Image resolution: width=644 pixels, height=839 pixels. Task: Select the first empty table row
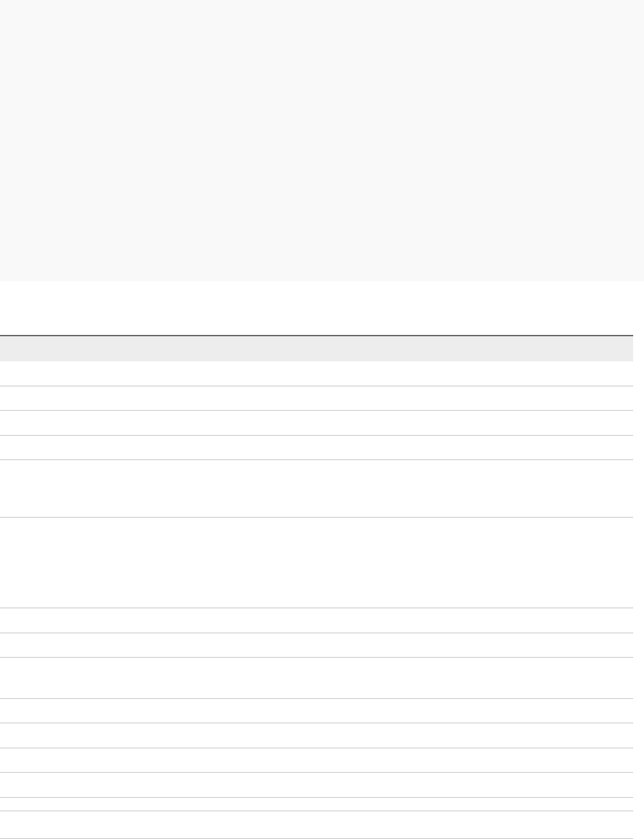[x=317, y=373]
